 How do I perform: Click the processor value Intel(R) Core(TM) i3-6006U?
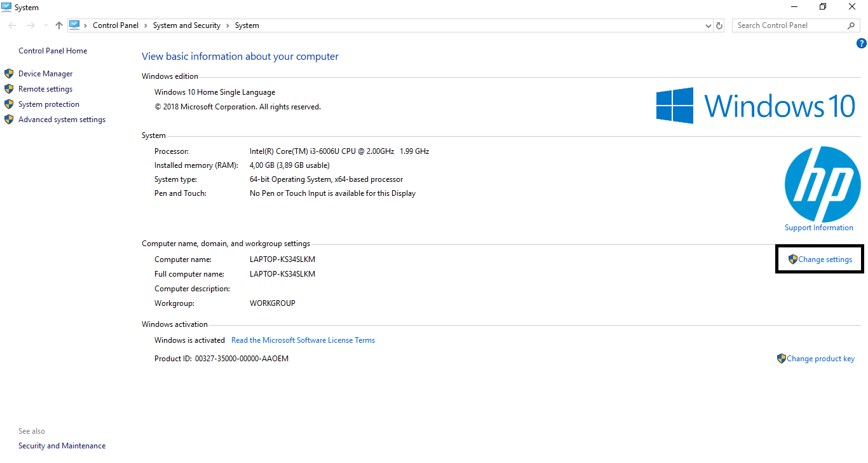pyautogui.click(x=339, y=151)
